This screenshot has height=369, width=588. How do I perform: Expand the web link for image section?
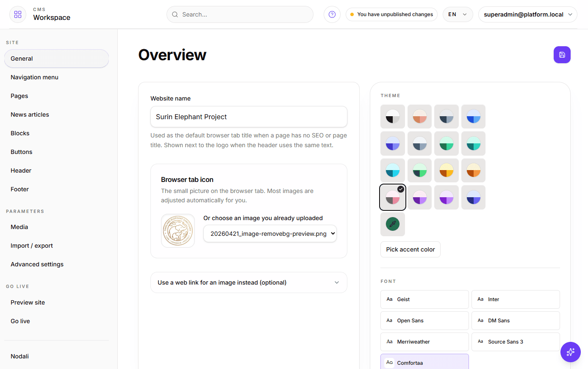[x=249, y=282]
